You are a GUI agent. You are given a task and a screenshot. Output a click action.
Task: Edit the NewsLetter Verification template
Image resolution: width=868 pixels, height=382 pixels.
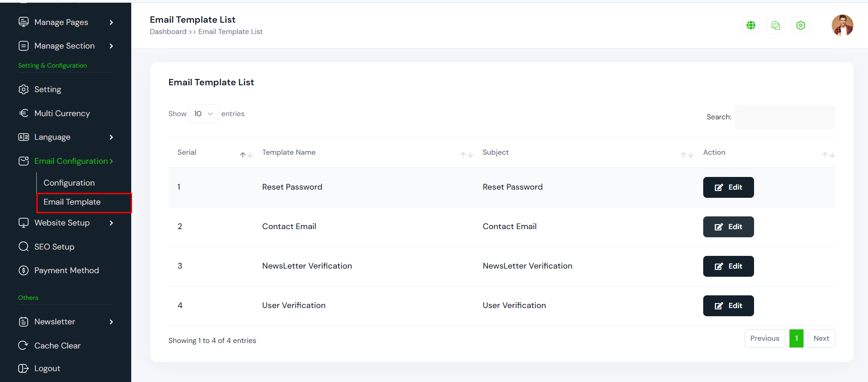728,266
